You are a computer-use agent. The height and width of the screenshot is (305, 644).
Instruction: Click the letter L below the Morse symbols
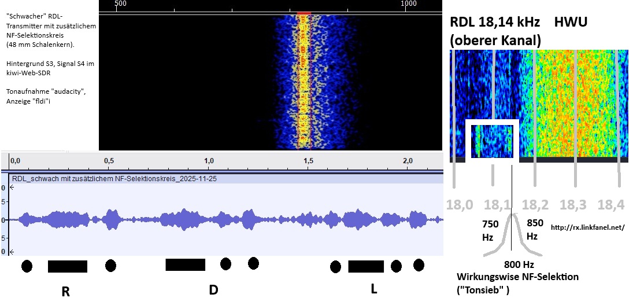pos(373,289)
